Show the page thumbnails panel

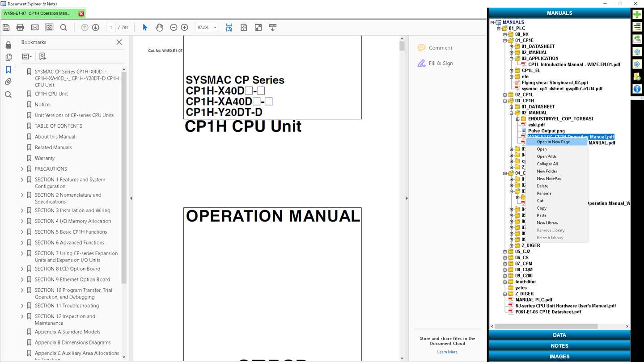coord(8,57)
